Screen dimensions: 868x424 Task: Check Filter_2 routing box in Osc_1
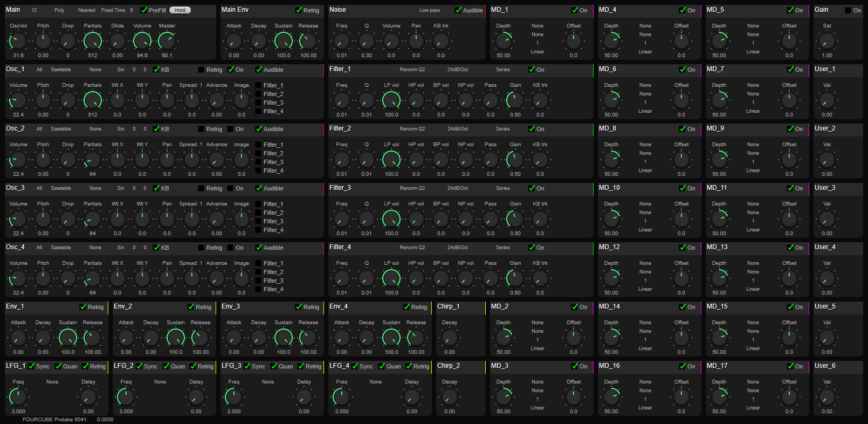pyautogui.click(x=259, y=94)
